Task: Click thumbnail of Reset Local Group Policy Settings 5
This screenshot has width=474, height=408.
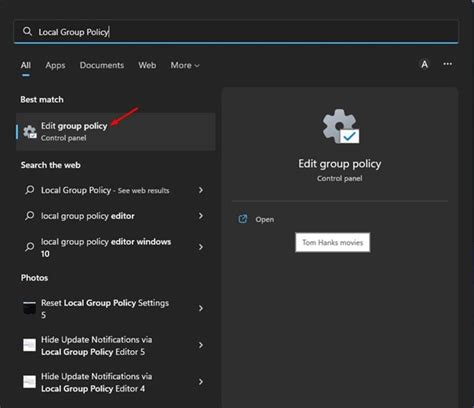Action: coord(29,308)
